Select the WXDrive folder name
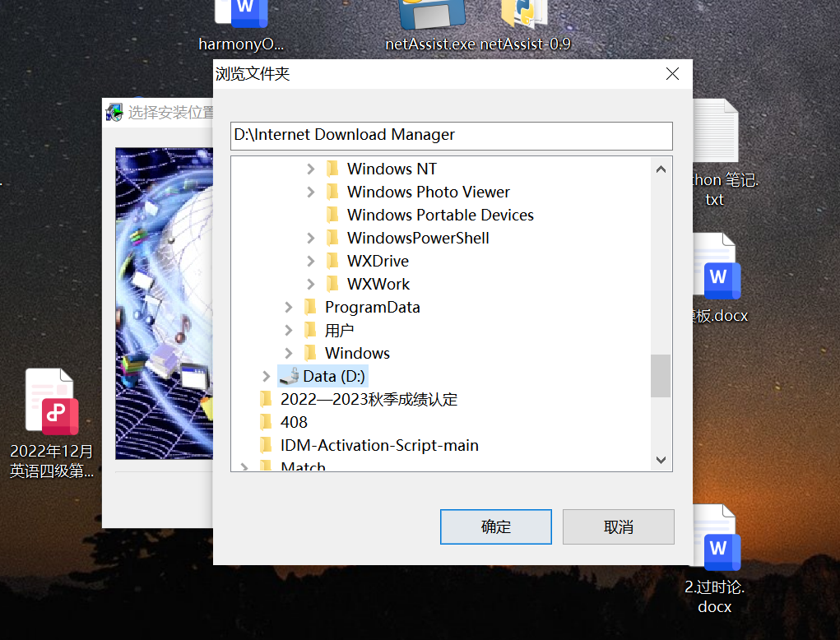This screenshot has height=640, width=840. (x=378, y=262)
